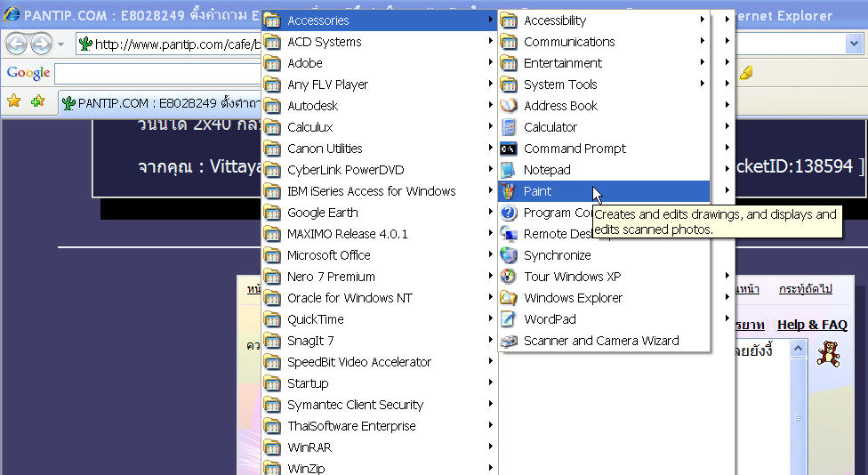Image resolution: width=868 pixels, height=475 pixels.
Task: Click the text area scrollbar up arrow
Action: [x=798, y=348]
